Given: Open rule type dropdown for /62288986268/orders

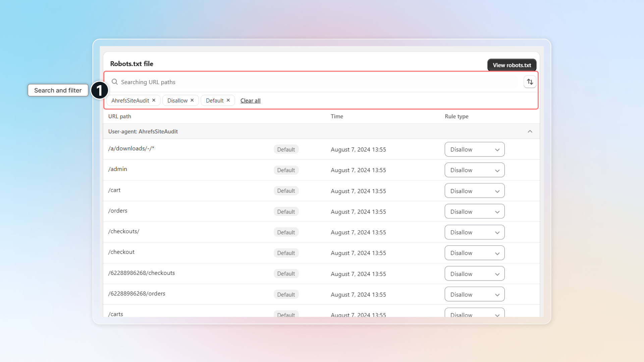Looking at the screenshot, I should coord(474,295).
